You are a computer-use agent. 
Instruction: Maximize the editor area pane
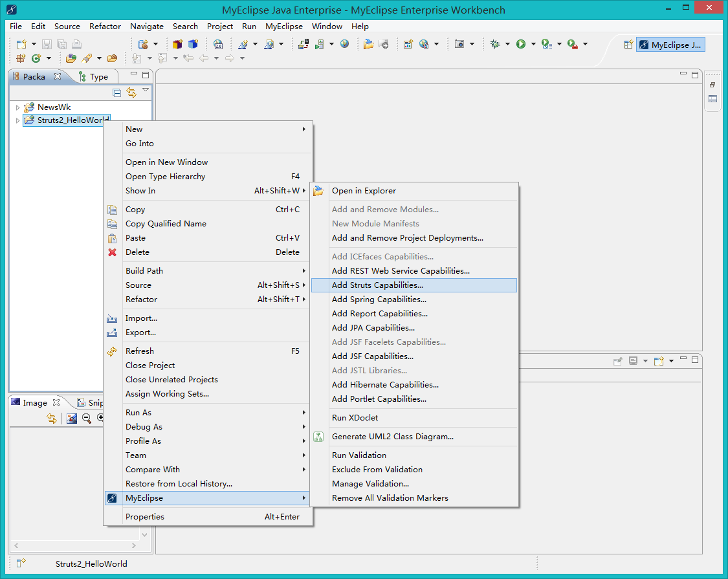coord(695,75)
